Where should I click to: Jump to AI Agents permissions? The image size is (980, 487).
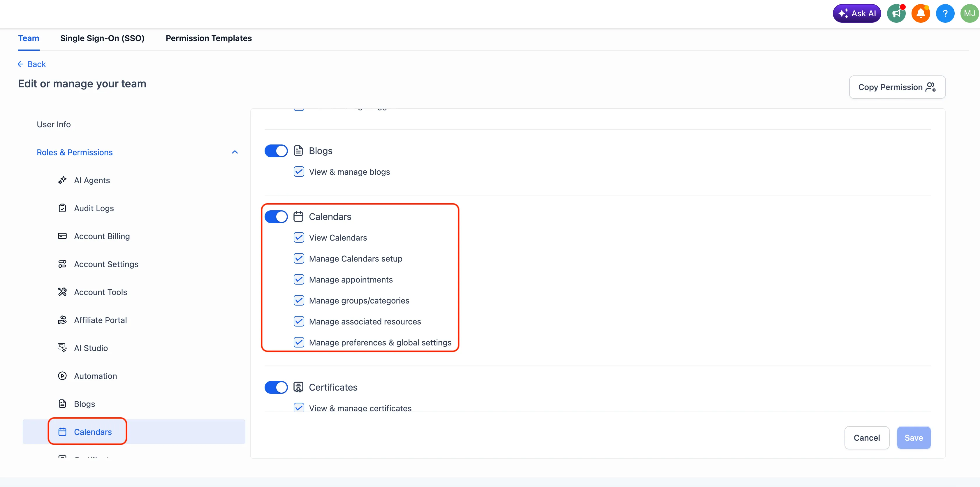tap(92, 180)
